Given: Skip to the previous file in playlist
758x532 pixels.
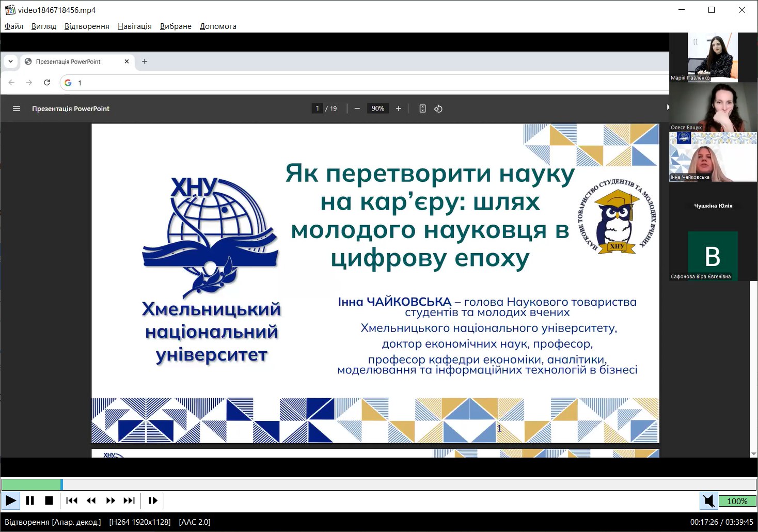Looking at the screenshot, I should 72,500.
